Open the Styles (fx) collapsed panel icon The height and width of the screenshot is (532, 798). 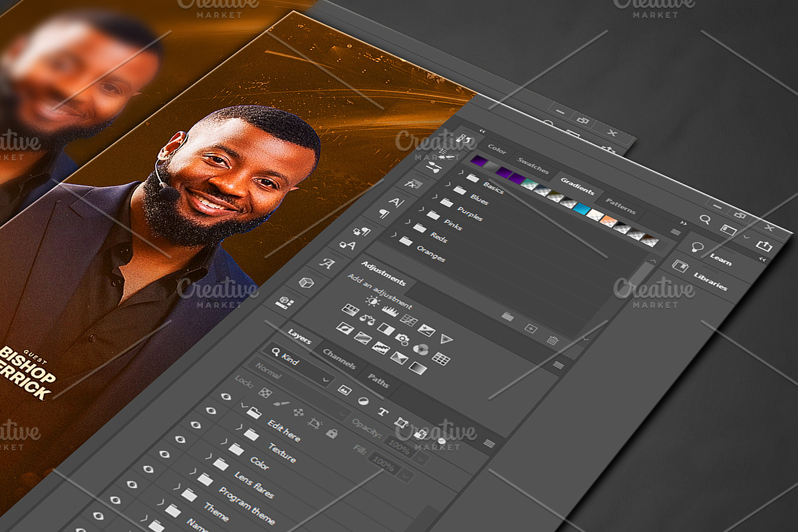coord(414,186)
